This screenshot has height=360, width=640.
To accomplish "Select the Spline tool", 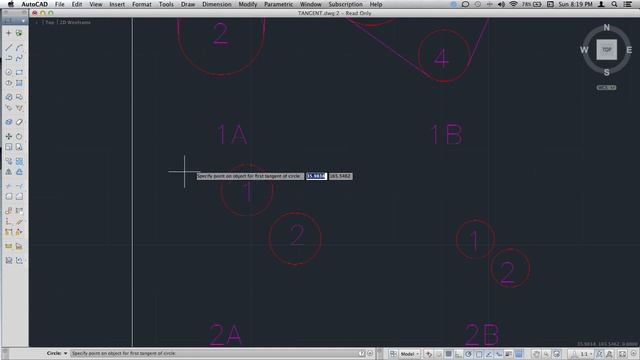I will coord(19,58).
